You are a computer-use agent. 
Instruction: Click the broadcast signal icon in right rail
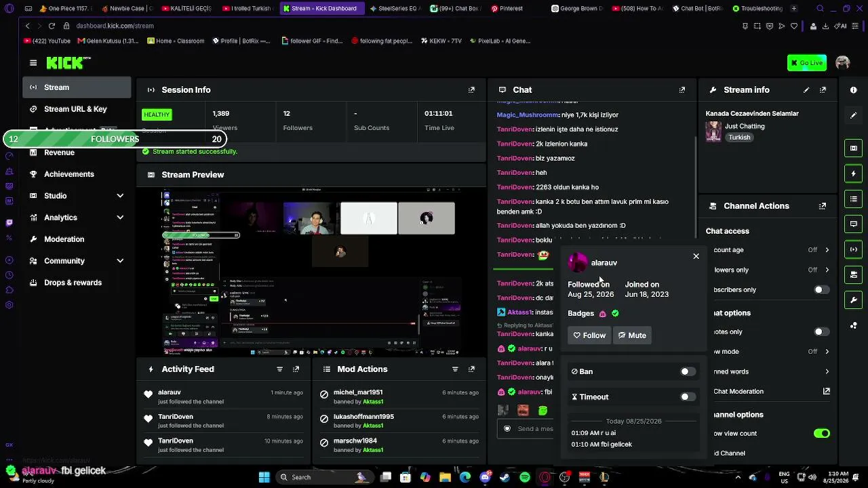tap(854, 249)
